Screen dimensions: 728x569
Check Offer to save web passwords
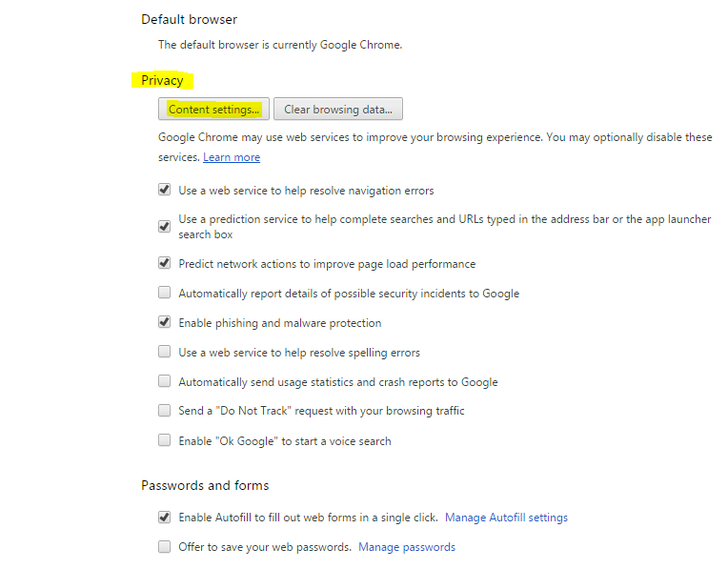(165, 547)
